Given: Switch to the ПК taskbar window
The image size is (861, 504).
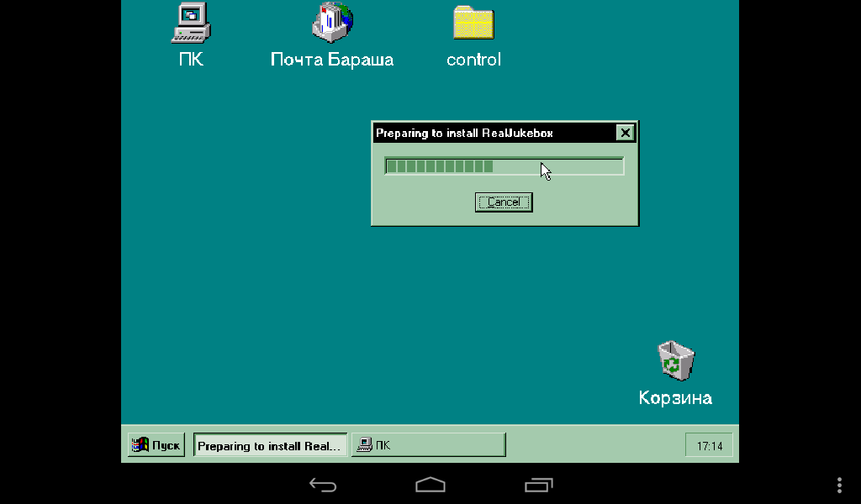Looking at the screenshot, I should tap(428, 444).
